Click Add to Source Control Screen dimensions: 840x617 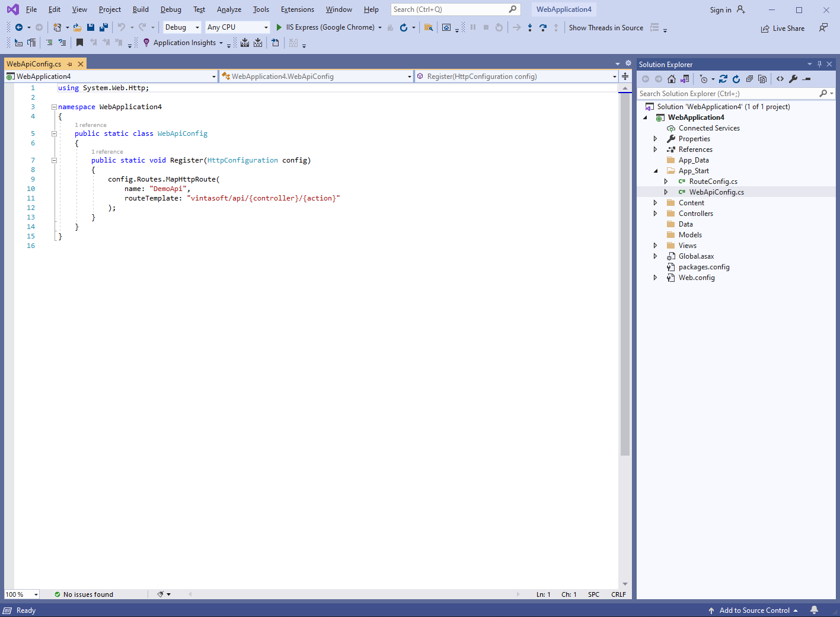[x=753, y=610]
